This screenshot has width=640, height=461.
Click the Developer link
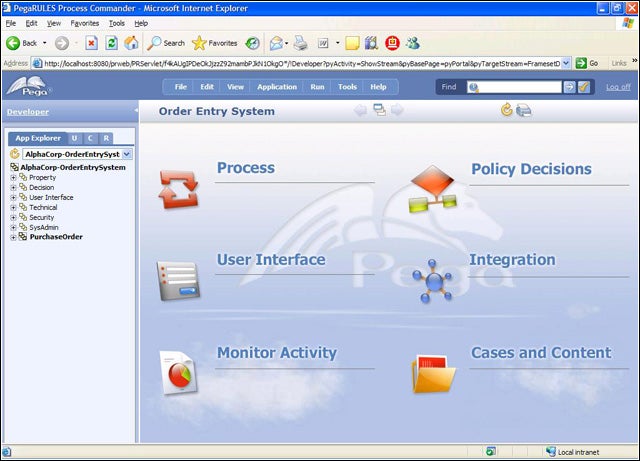tap(28, 111)
